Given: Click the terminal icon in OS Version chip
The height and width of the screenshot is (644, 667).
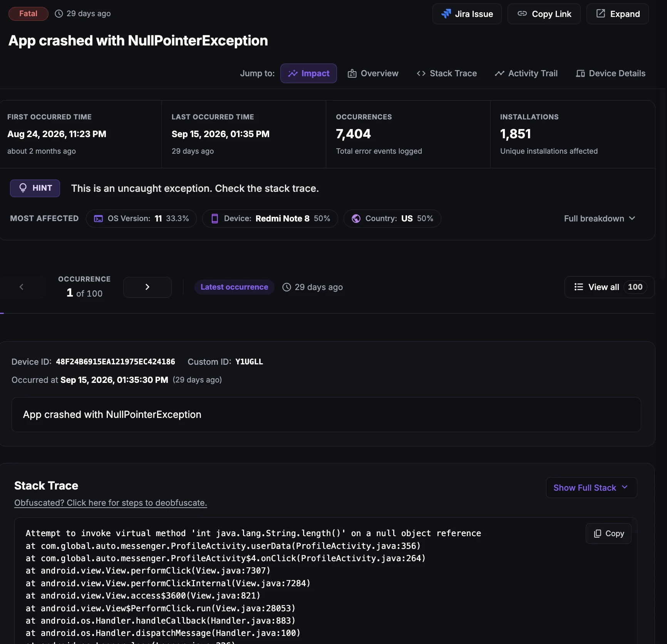Looking at the screenshot, I should coord(99,218).
